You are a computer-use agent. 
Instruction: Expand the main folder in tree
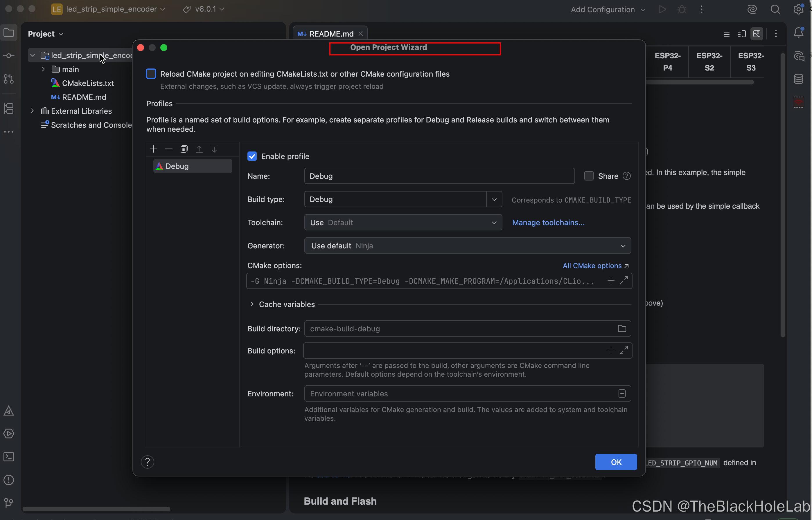point(43,69)
